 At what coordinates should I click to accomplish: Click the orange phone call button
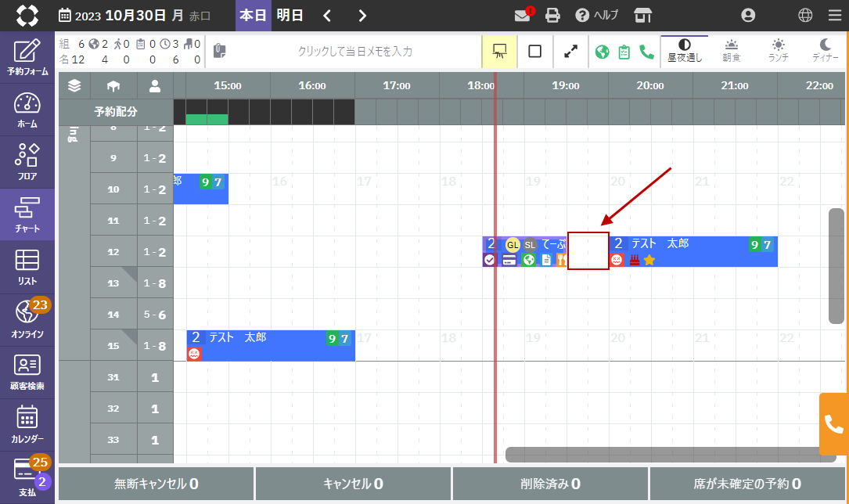834,424
